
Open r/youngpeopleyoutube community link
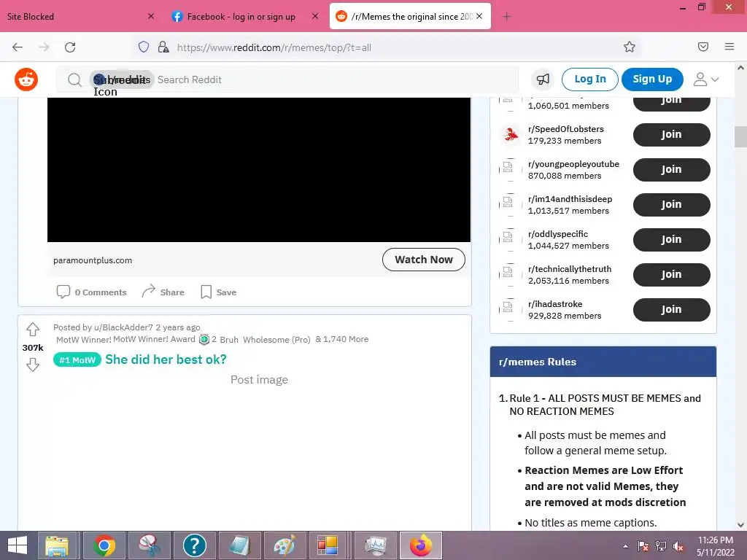click(x=573, y=164)
